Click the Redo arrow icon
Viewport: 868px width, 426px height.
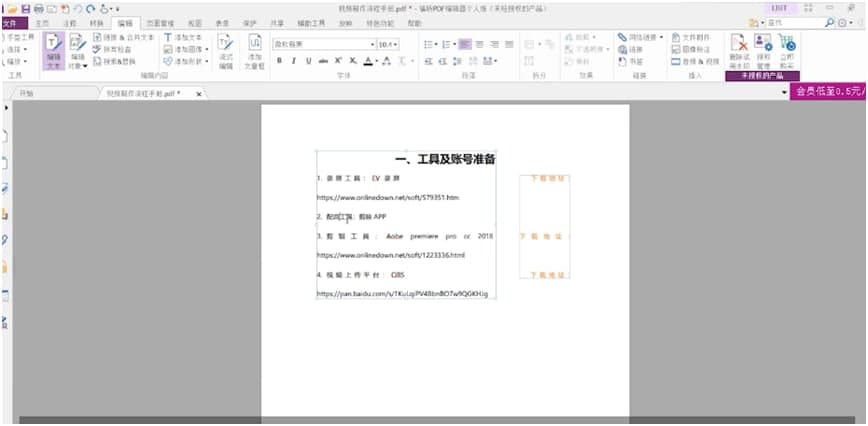click(90, 9)
